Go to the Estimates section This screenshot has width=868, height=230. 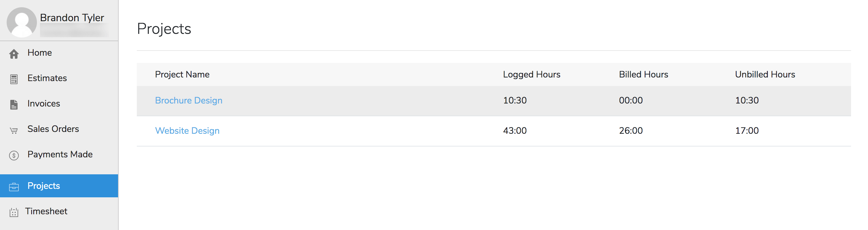coord(47,78)
